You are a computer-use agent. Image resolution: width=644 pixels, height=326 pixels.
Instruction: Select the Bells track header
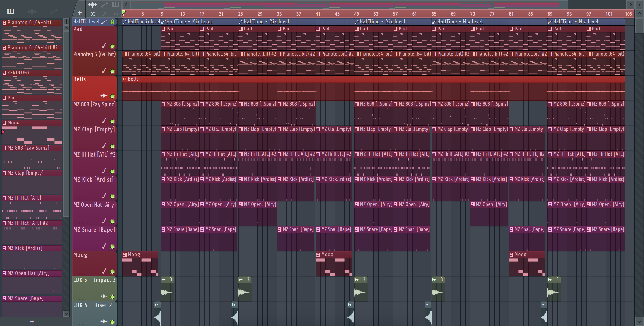(x=95, y=88)
